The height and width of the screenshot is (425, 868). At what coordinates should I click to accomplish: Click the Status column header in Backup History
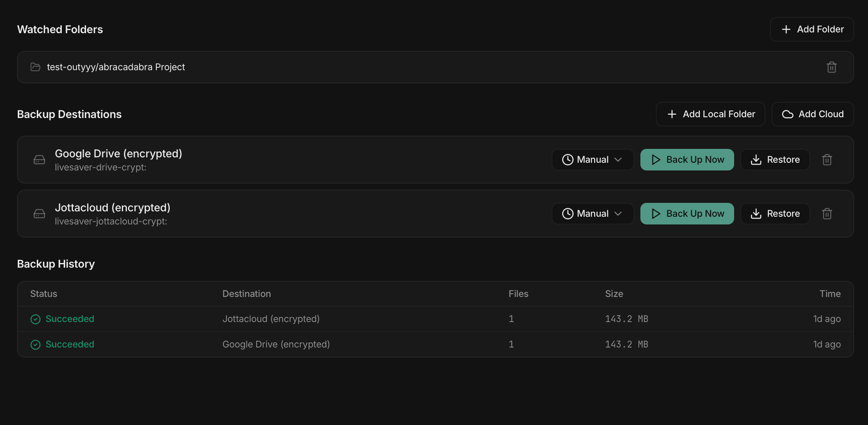point(43,293)
